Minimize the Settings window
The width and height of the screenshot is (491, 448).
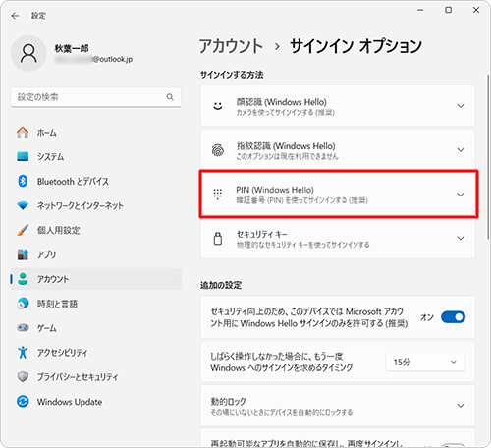click(420, 10)
